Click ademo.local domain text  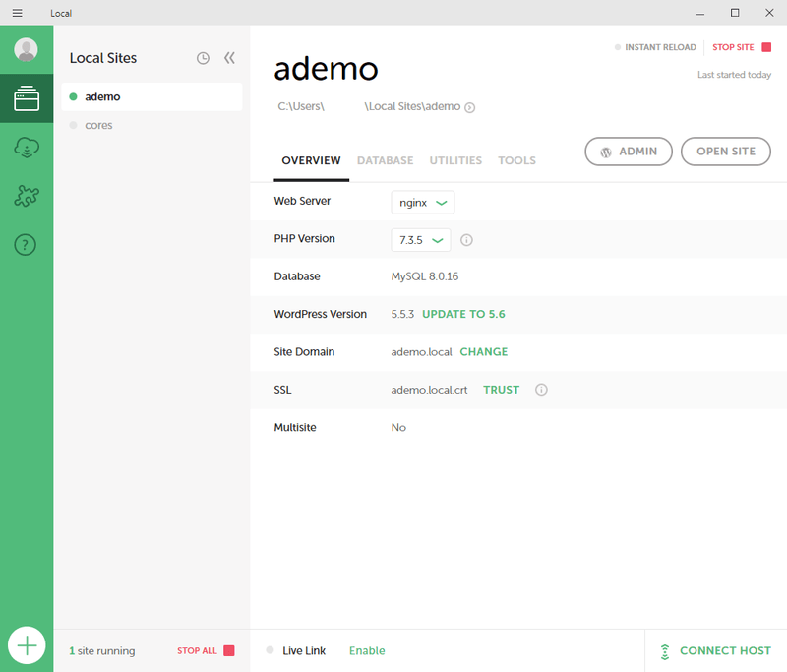pos(422,352)
